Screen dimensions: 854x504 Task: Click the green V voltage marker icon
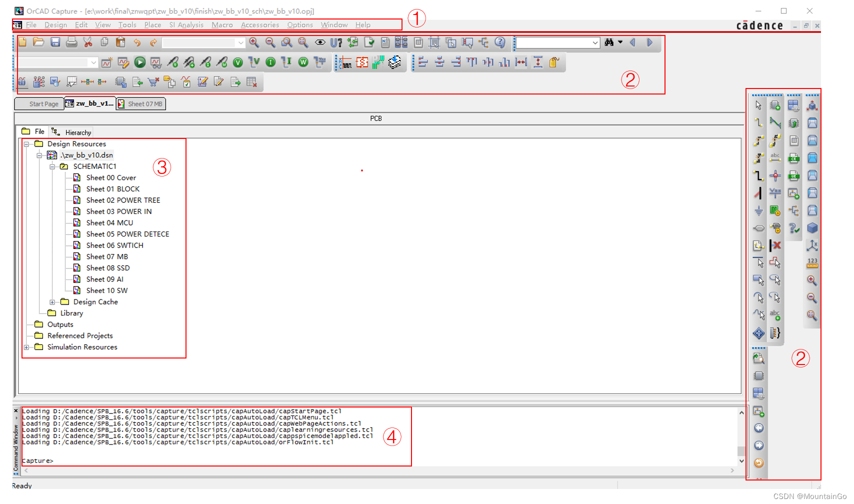(238, 62)
